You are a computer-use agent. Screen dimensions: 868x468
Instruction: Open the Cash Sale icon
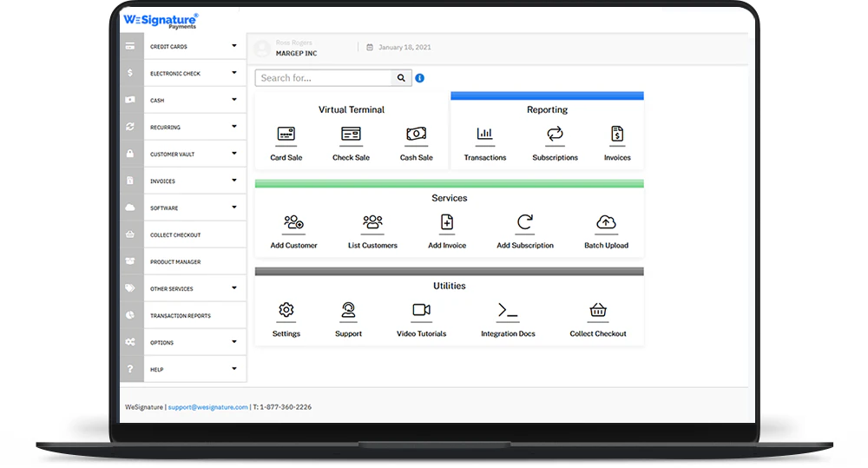pyautogui.click(x=416, y=134)
